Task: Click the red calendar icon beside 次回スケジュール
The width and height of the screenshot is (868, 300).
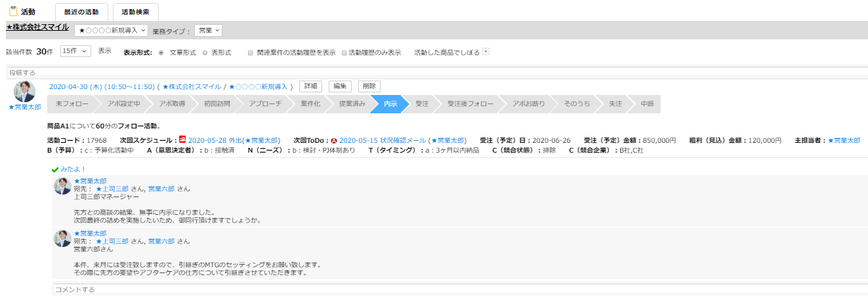Action: pos(182,140)
